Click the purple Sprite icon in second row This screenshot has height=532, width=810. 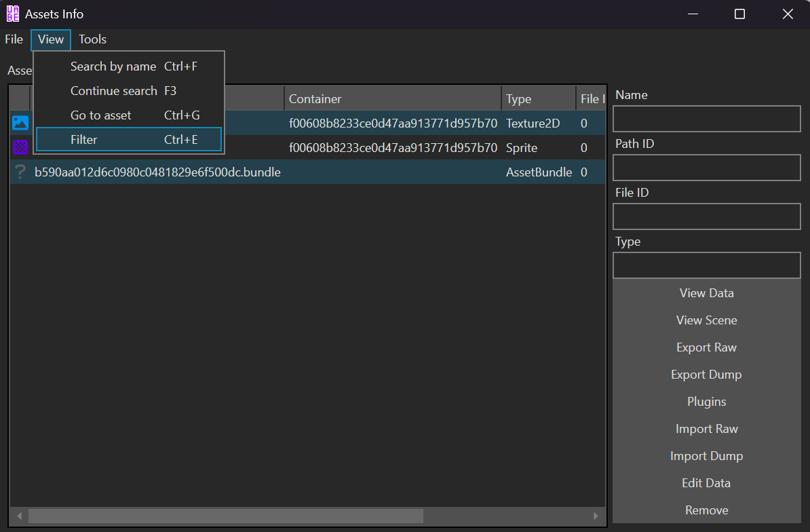click(20, 147)
